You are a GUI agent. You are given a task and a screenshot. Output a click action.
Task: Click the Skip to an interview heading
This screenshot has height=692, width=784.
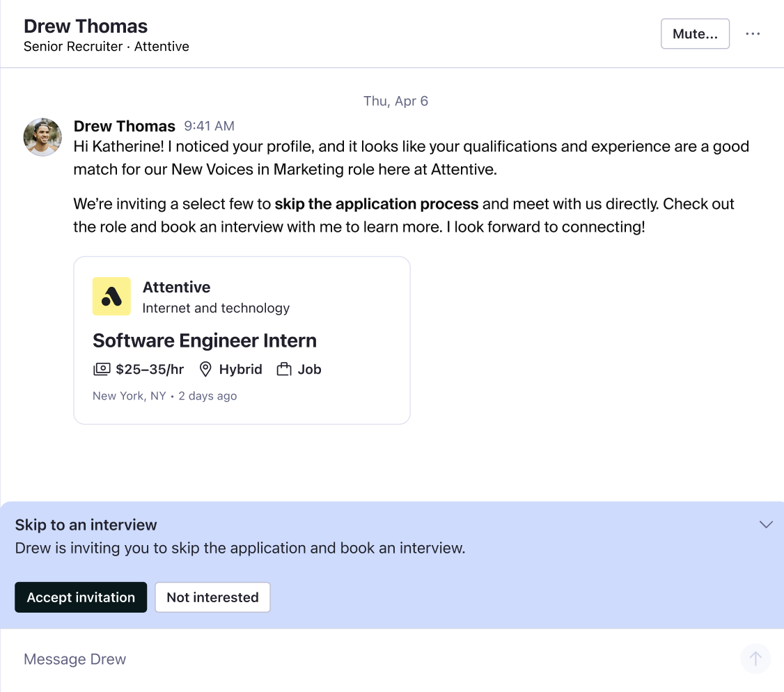pyautogui.click(x=86, y=524)
